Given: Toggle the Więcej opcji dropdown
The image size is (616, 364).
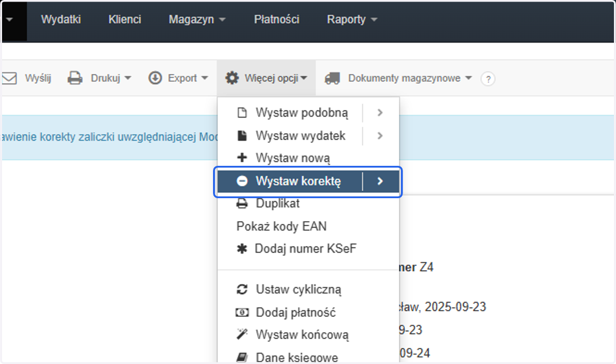Looking at the screenshot, I should (276, 79).
